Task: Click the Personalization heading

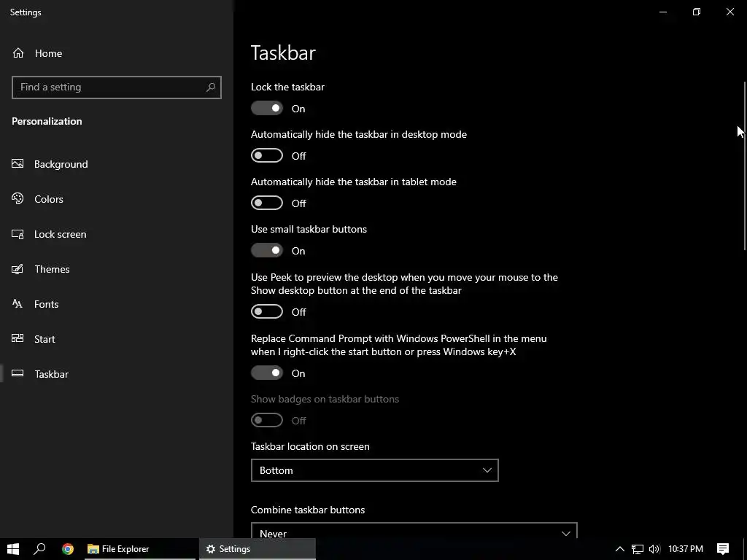Action: (47, 121)
